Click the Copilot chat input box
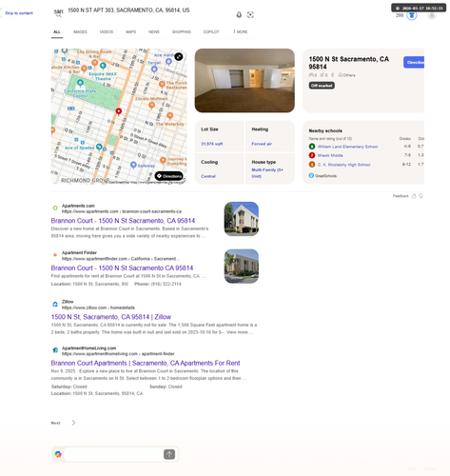The image size is (450, 476). pos(113,454)
